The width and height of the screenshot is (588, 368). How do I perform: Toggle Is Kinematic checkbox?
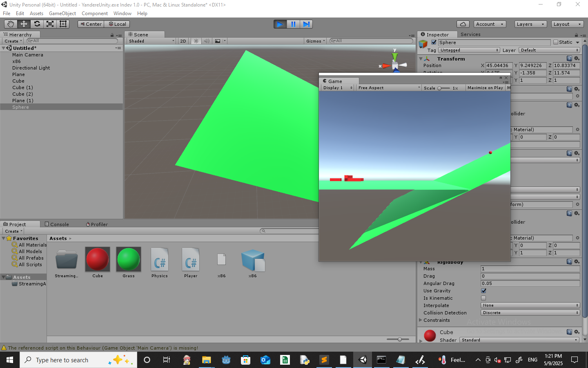pos(483,298)
